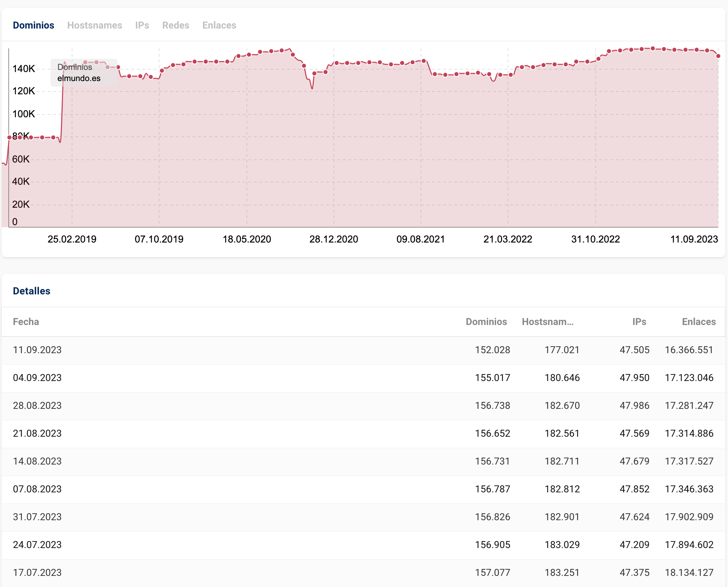Viewport: 728px width, 587px height.
Task: Sort by Dominios column header
Action: (x=486, y=322)
